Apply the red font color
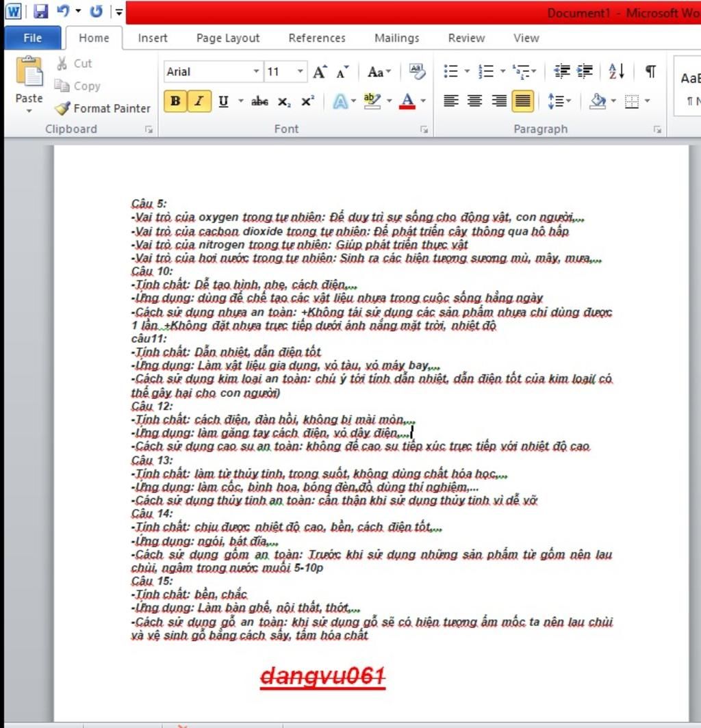This screenshot has height=728, width=701. [x=407, y=101]
